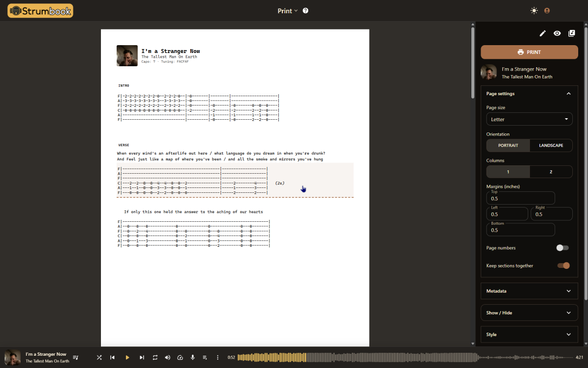Open the help question mark icon
The width and height of the screenshot is (588, 368).
pyautogui.click(x=306, y=11)
